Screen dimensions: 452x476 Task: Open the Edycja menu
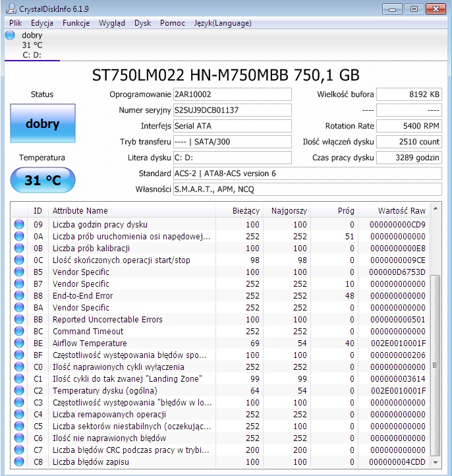click(42, 23)
